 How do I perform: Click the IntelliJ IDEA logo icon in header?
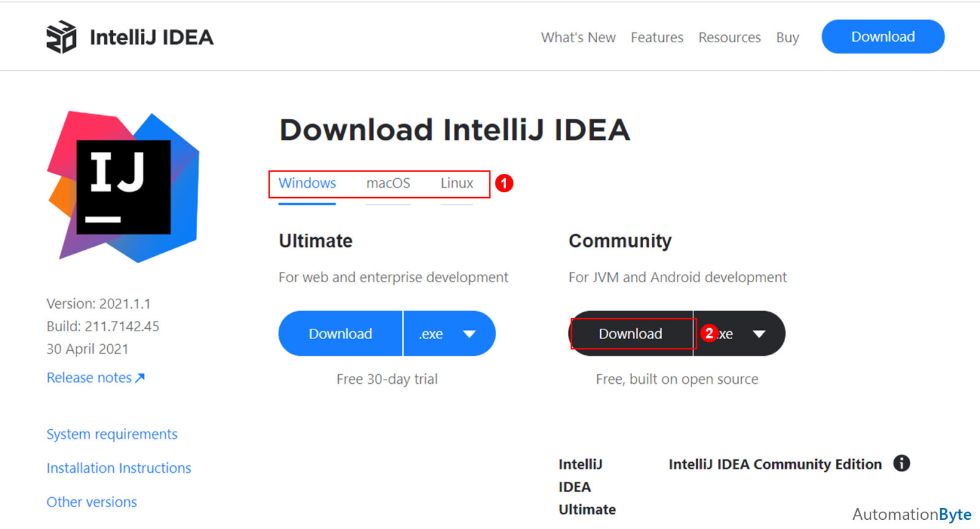pos(61,37)
